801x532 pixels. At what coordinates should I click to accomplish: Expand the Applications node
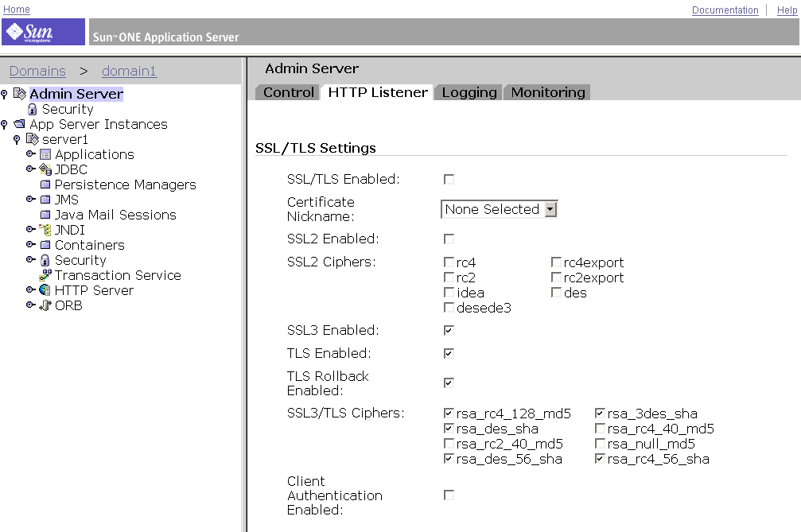coord(31,153)
